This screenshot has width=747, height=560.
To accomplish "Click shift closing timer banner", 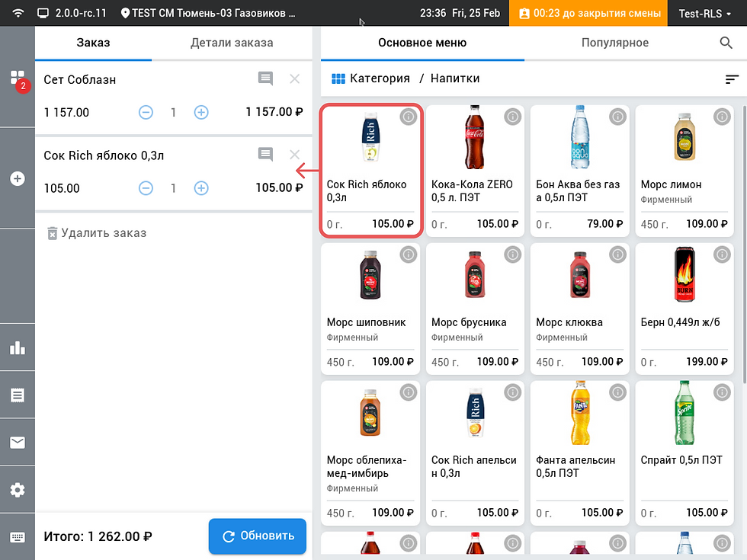I will 589,14.
